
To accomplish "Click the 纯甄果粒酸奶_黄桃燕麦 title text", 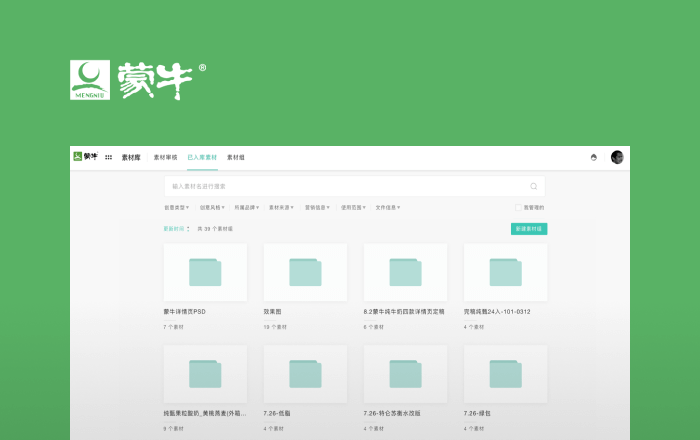I will coord(205,414).
